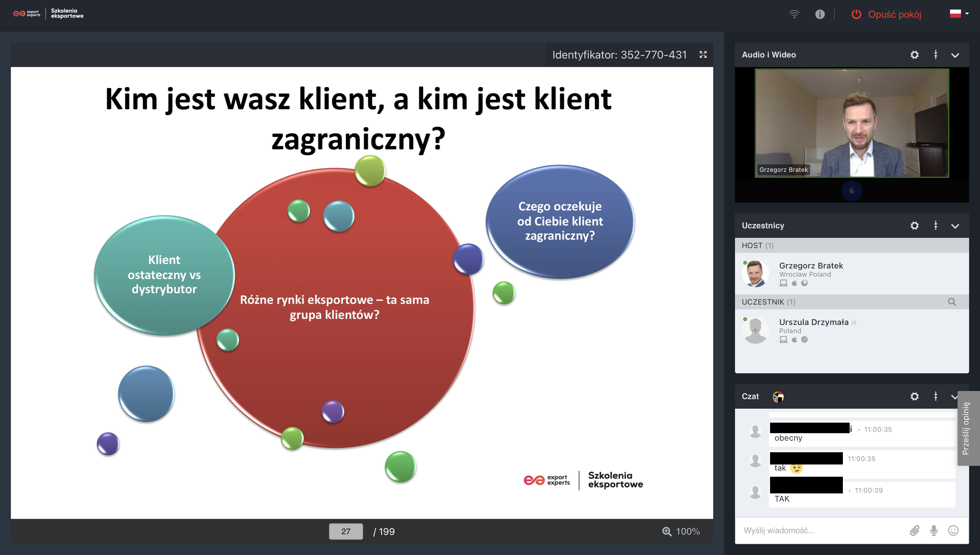Collapse the Audio i Wideo panel
This screenshot has width=980, height=555.
pos(955,55)
